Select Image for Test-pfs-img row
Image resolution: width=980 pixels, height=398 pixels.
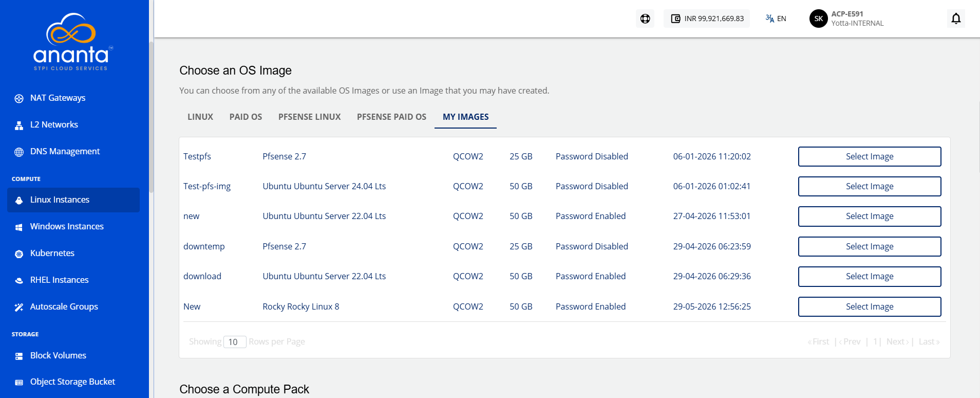[870, 186]
